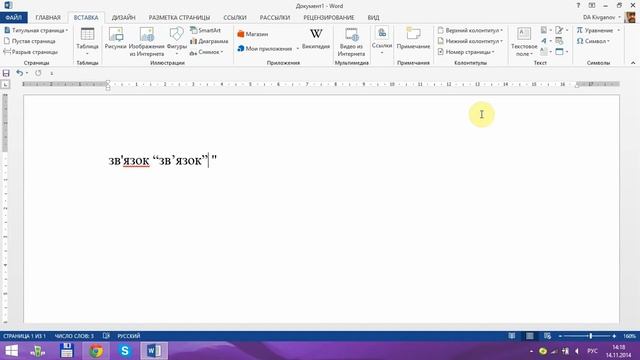Image resolution: width=640 pixels, height=360 pixels.
Task: Click the Undo arrow icon
Action: [19, 73]
